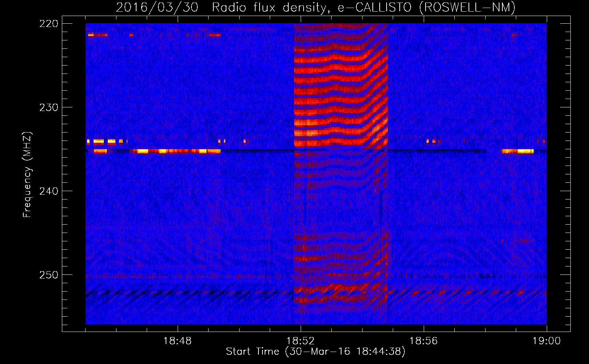This screenshot has height=364, width=589.
Task: Click the 220 frequency tick label
Action: point(48,24)
